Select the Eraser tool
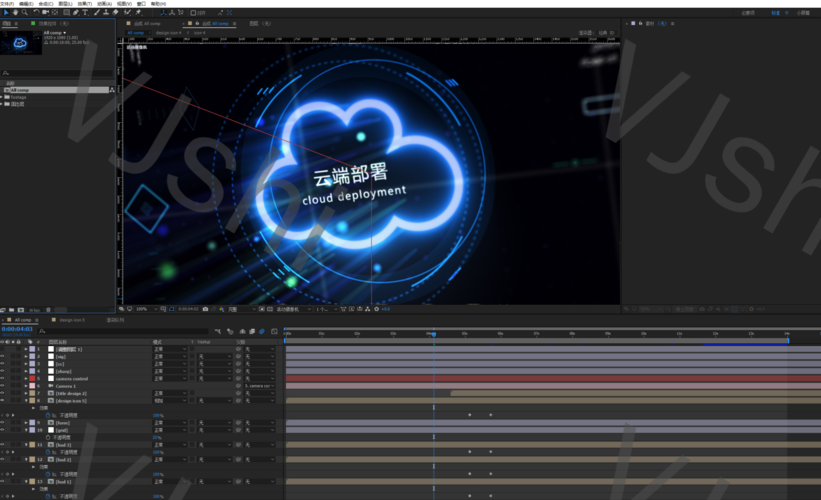The height and width of the screenshot is (500, 821). 116,12
